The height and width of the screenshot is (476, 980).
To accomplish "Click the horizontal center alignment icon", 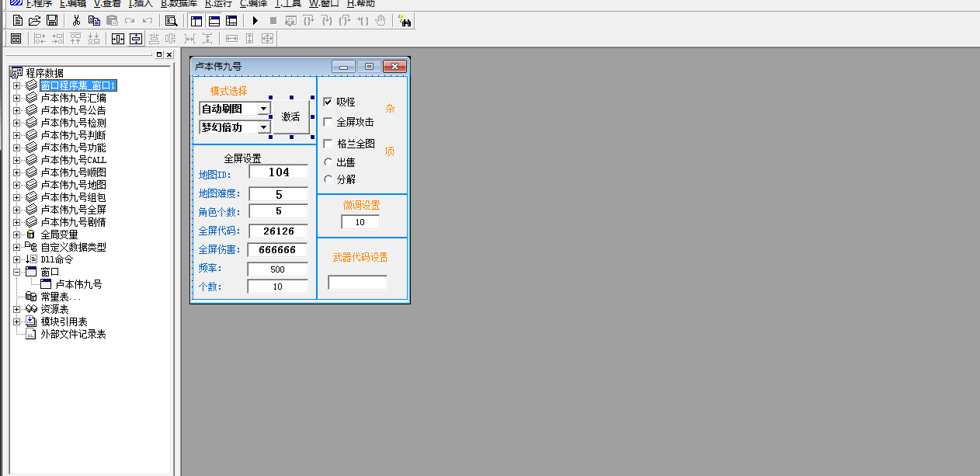I will pyautogui.click(x=117, y=39).
